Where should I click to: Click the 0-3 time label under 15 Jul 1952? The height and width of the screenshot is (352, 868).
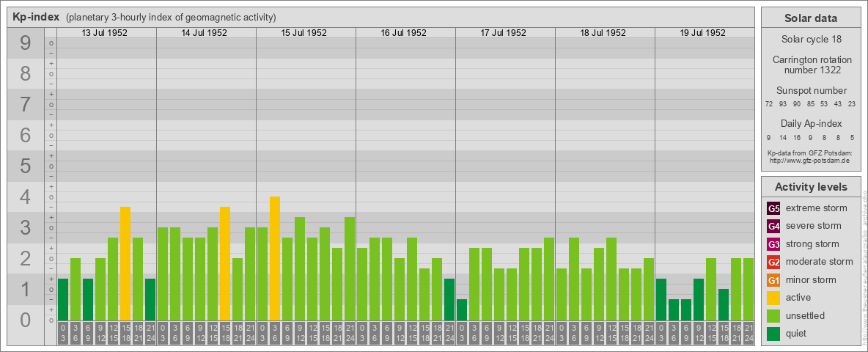262,334
